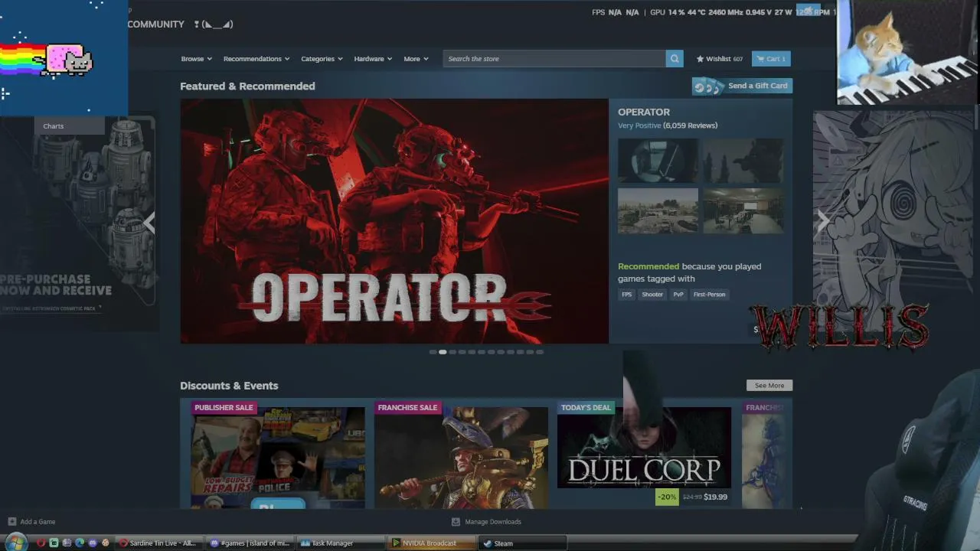Click the TODAY'S DEAL label
Screen dimensions: 980x551
click(x=586, y=408)
